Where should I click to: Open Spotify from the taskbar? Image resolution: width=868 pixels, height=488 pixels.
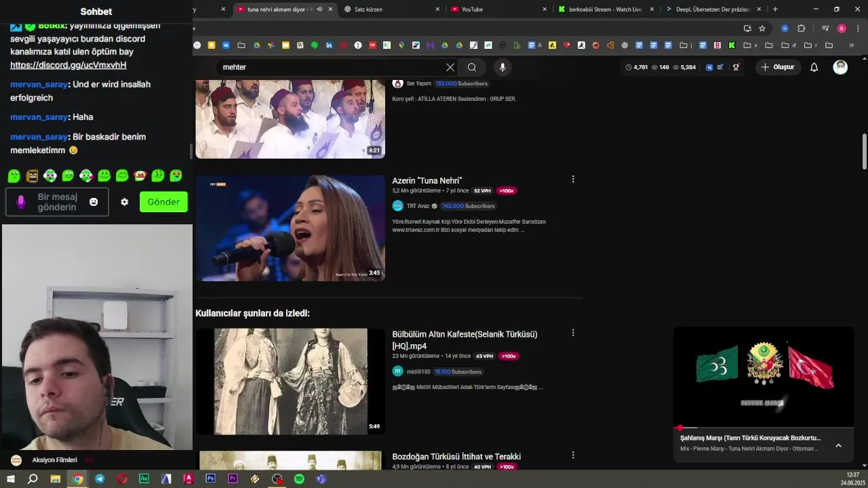[299, 479]
